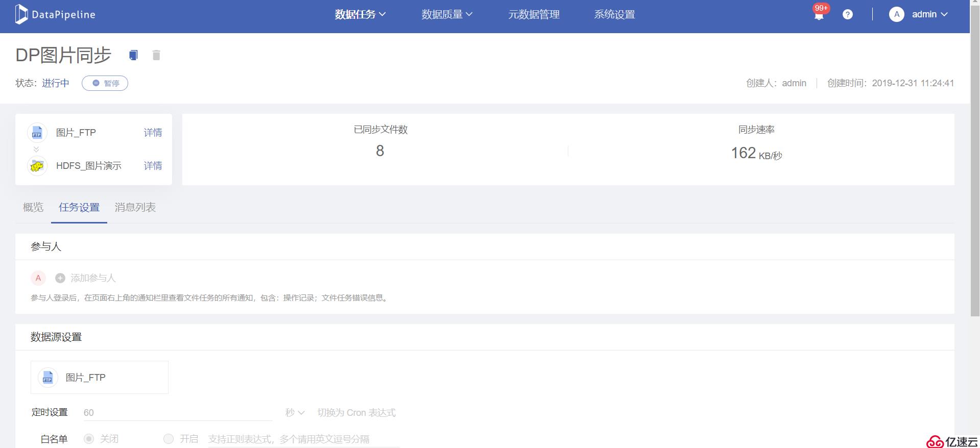Open 详情 for 图片_FTP
The height and width of the screenshot is (448, 980).
click(x=153, y=133)
